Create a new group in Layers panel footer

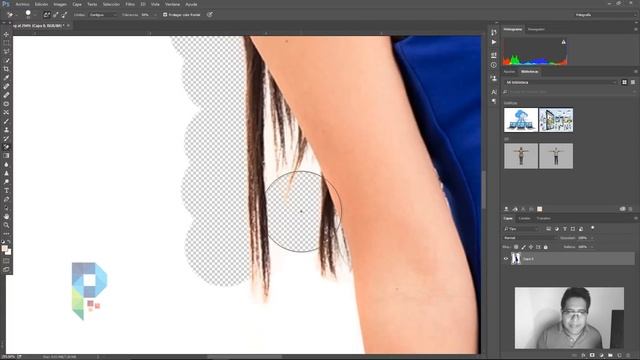click(x=610, y=356)
